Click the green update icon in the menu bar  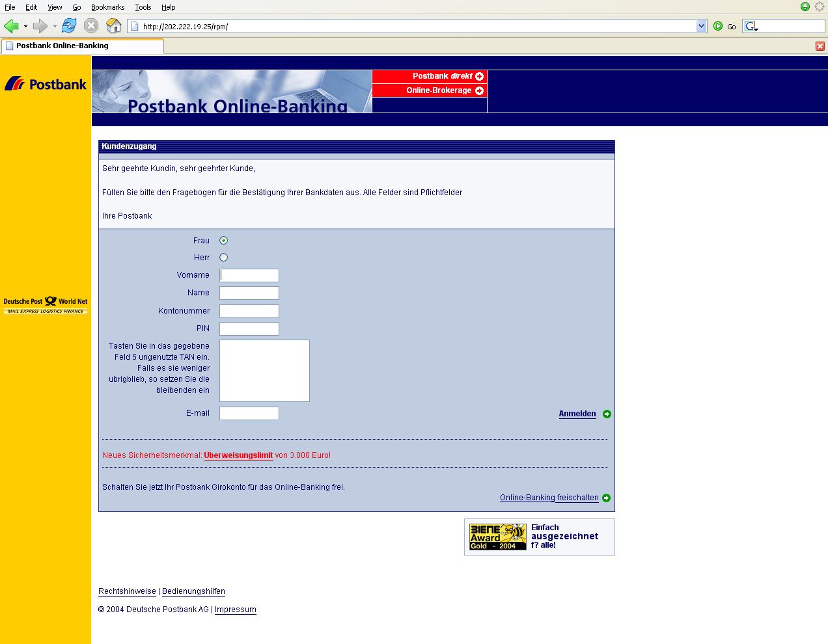[805, 7]
